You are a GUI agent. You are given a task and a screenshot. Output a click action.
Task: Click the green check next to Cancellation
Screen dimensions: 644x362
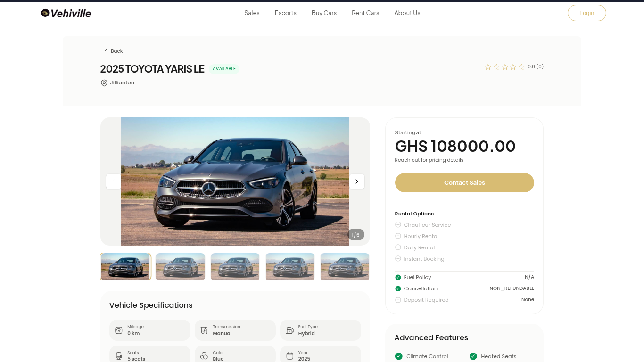pyautogui.click(x=398, y=288)
